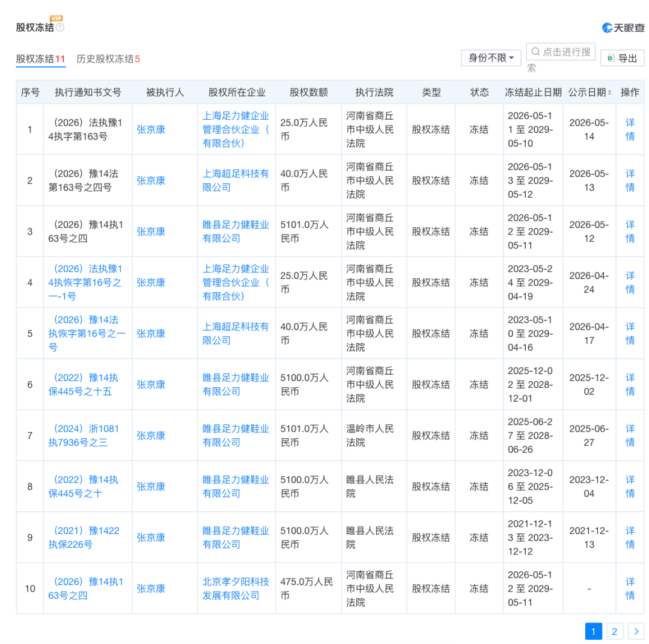The width and height of the screenshot is (649, 644).
Task: Click the 冻结起止日期 column header
Action: pyautogui.click(x=532, y=93)
